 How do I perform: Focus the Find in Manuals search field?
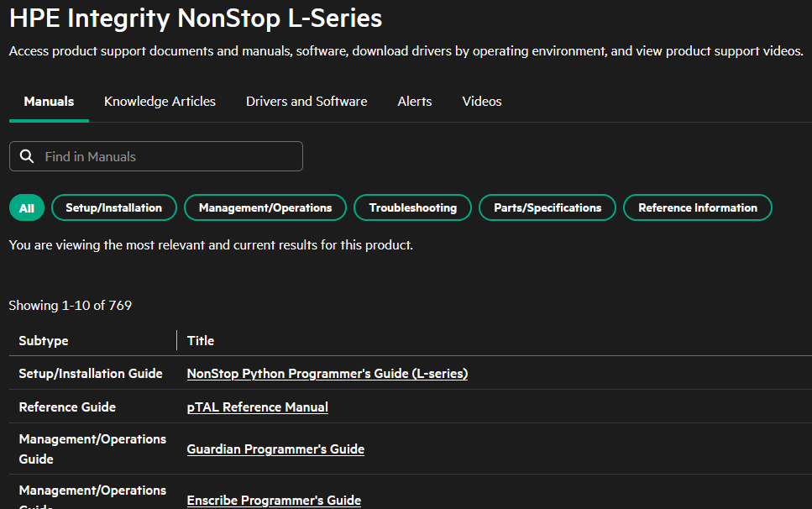[x=156, y=156]
